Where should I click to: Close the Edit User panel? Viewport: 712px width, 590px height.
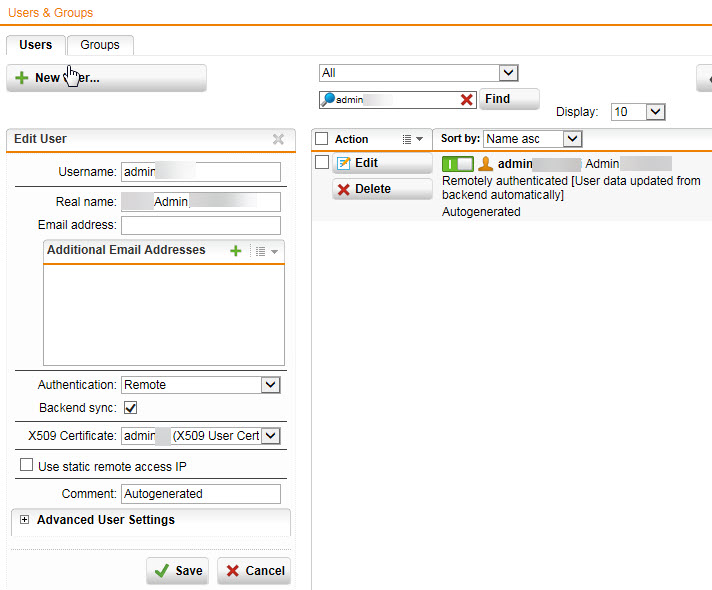pos(278,139)
